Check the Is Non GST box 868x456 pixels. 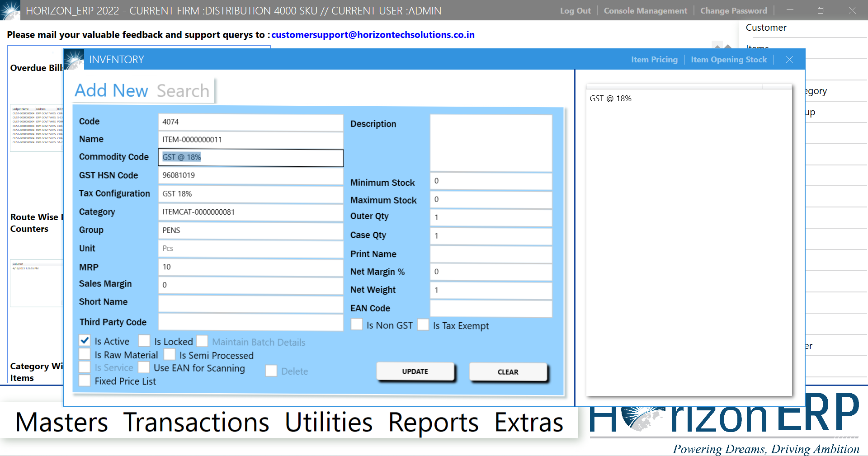click(357, 324)
